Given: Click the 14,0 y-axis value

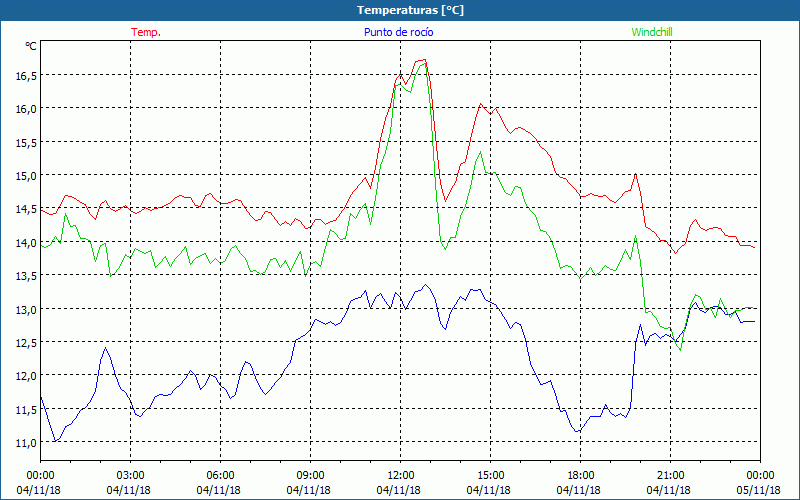Looking at the screenshot, I should tap(26, 243).
